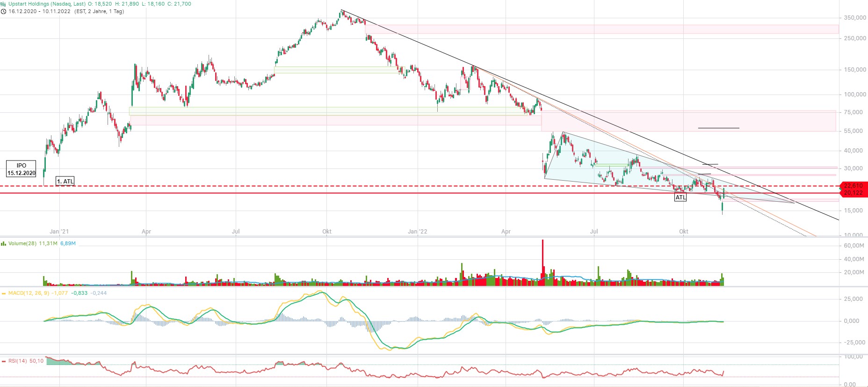Click the Okt label near 2021 peak
Viewport: 868px width, 387px height.
327,232
